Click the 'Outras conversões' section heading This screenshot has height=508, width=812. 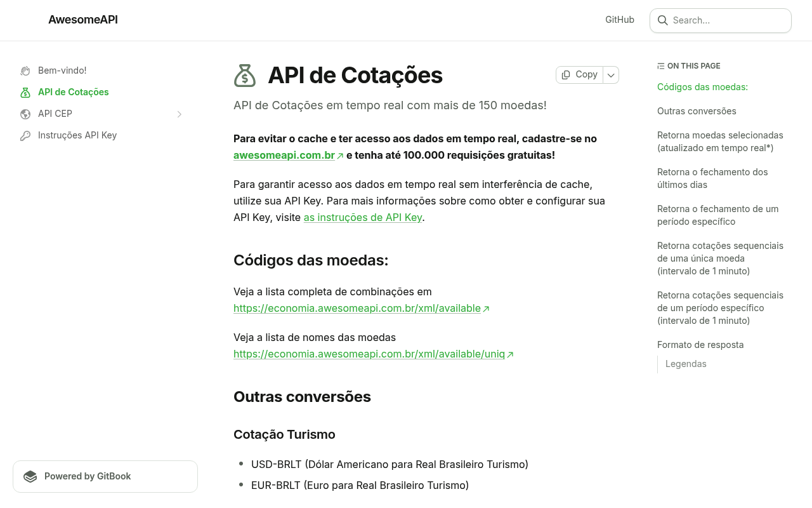302,397
